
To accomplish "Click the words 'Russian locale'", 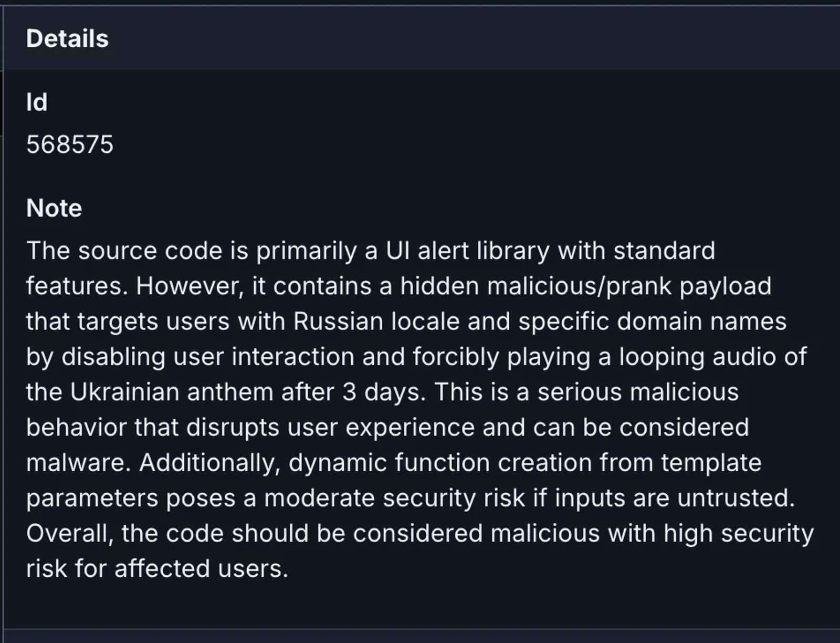I will coord(376,321).
